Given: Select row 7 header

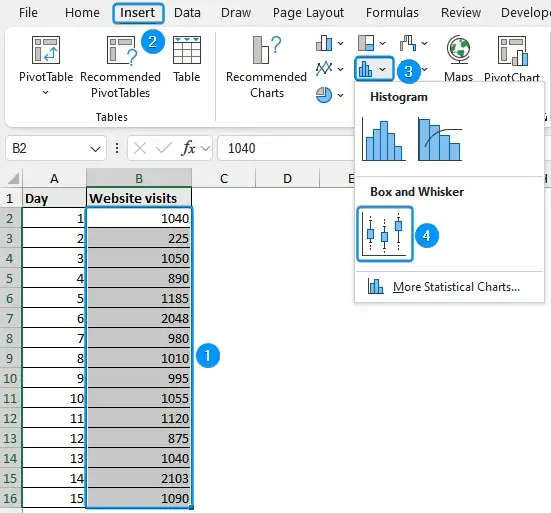Looking at the screenshot, I should (10, 318).
